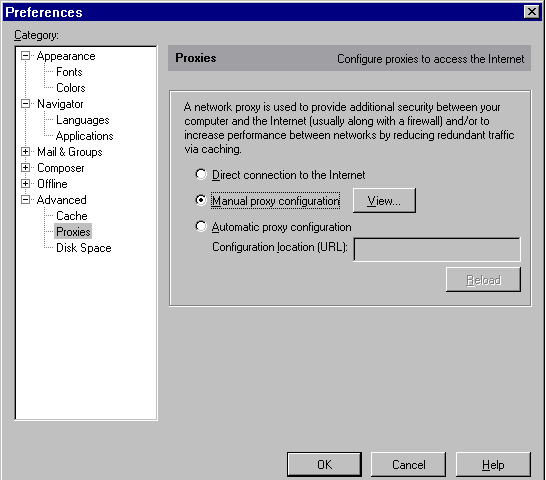Expand the Mail & Groups category

(25, 152)
